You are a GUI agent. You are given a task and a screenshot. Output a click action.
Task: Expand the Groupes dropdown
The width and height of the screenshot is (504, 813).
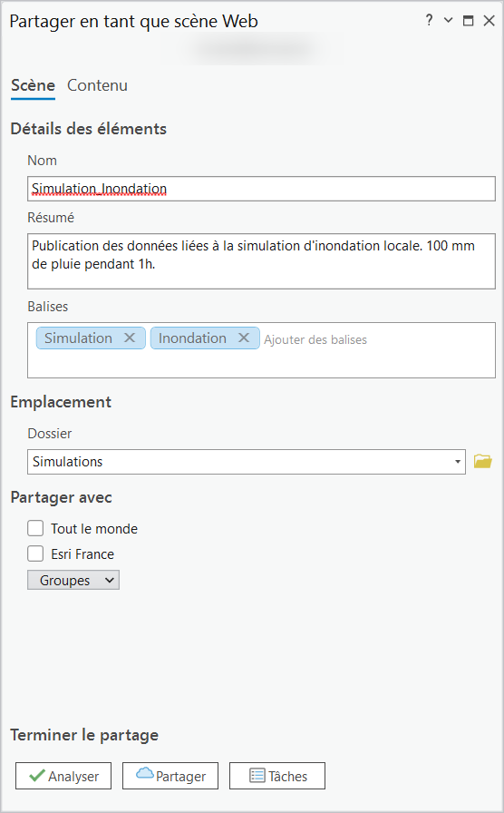[x=73, y=580]
